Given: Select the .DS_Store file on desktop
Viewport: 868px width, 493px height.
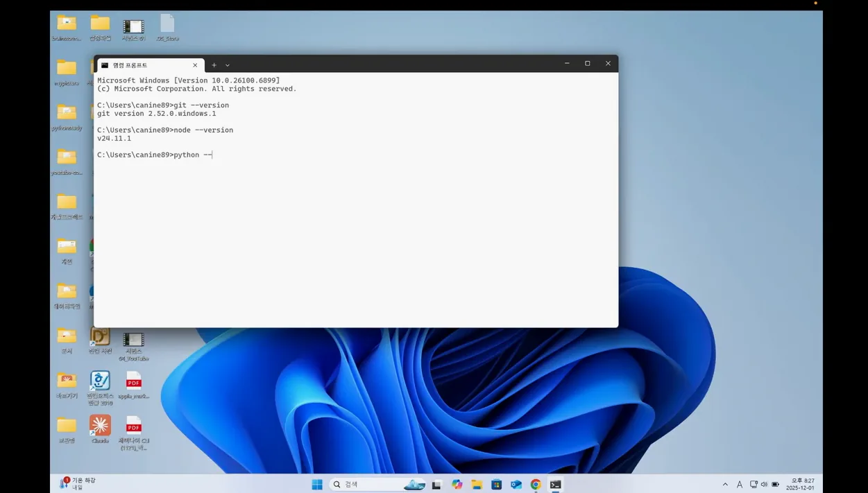Looking at the screenshot, I should pos(167,28).
